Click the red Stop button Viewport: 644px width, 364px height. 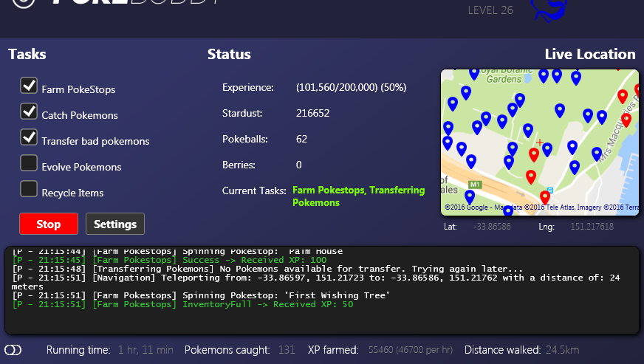click(49, 224)
